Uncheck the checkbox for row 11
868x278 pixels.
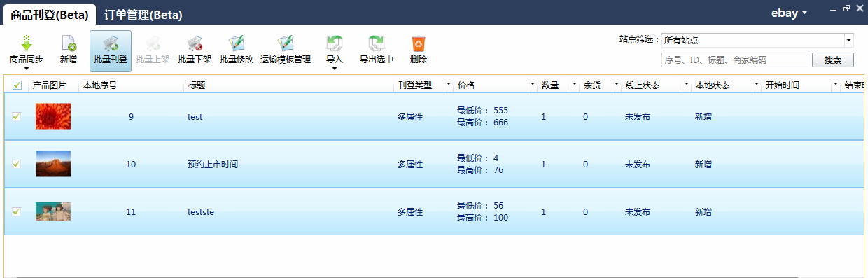(17, 211)
